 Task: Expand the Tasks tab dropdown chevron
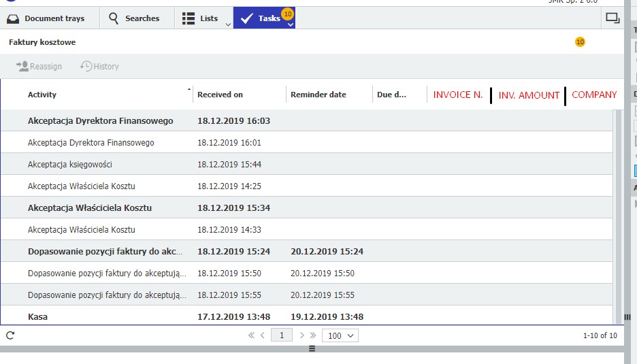291,24
